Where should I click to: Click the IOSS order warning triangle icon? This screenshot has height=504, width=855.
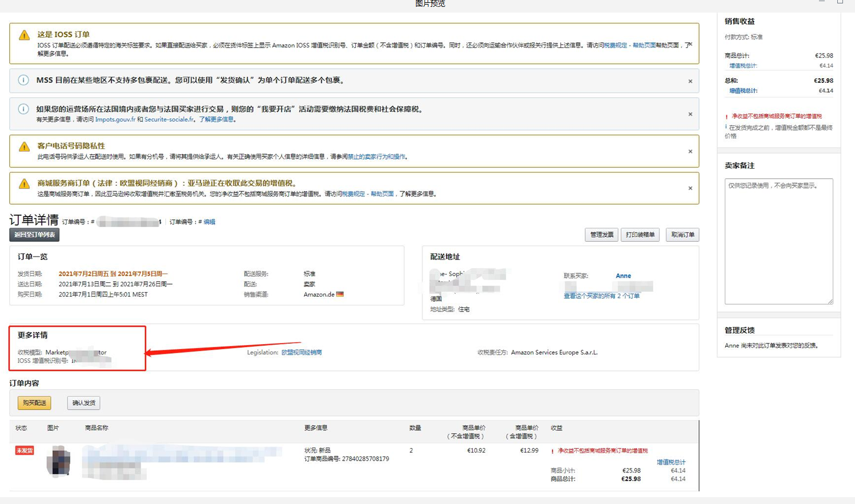click(24, 35)
